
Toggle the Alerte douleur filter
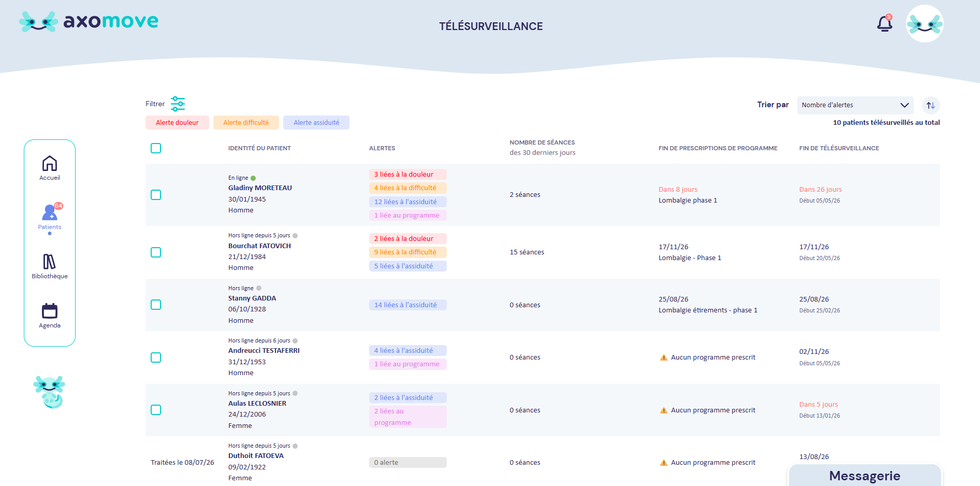coord(177,123)
